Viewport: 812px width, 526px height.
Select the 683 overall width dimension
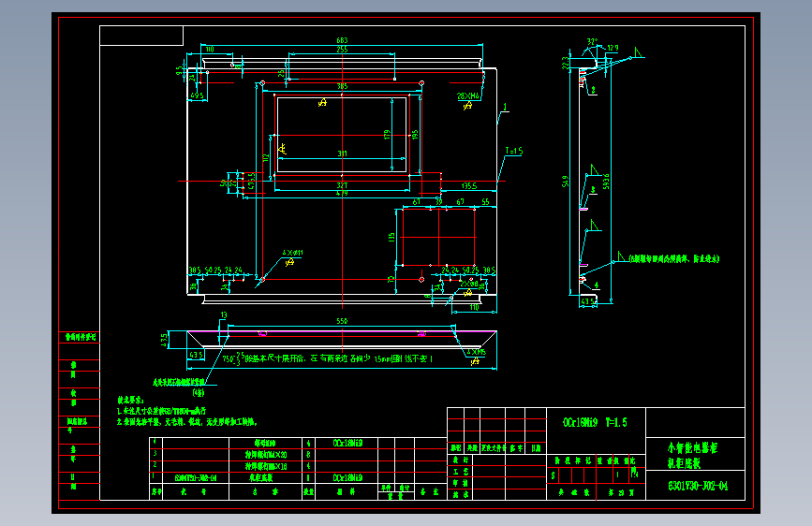click(x=342, y=40)
